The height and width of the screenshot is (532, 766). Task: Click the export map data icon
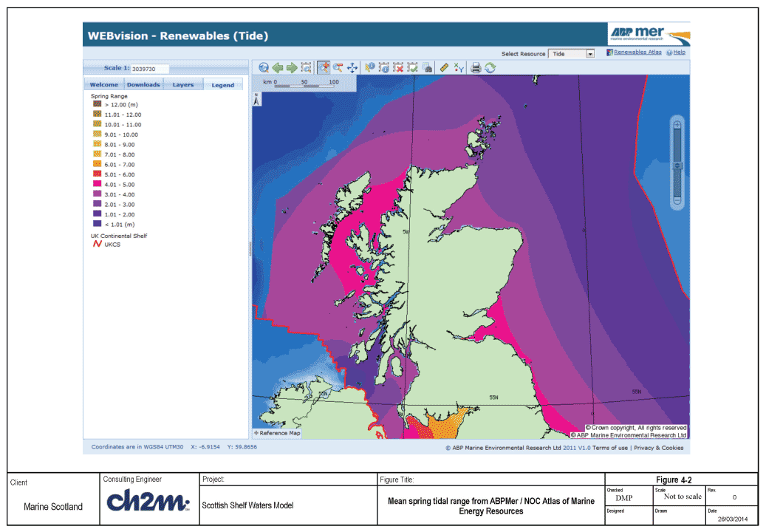(427, 68)
